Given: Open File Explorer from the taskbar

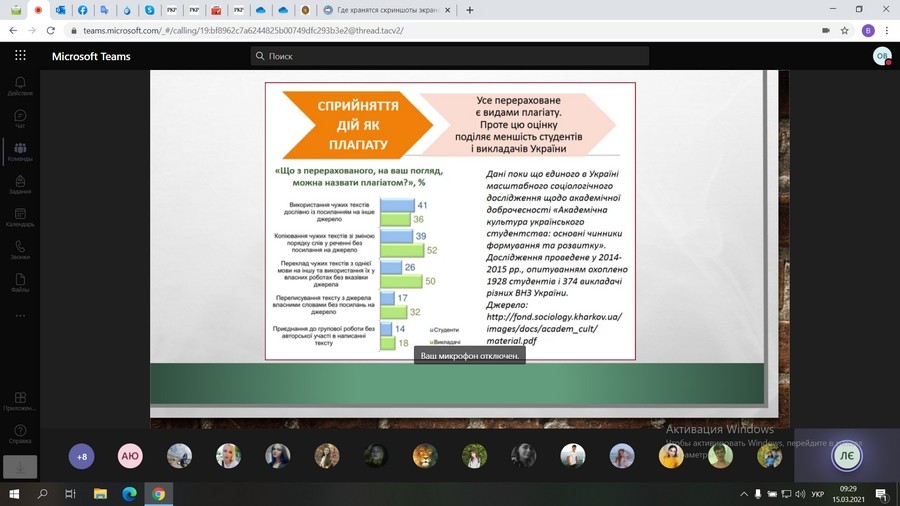Looking at the screenshot, I should pos(100,493).
